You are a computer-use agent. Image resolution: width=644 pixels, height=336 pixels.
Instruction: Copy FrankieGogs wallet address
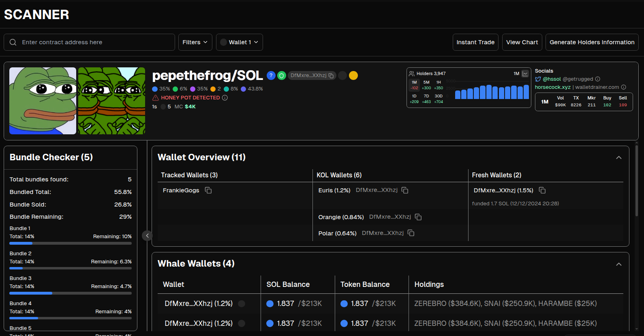pyautogui.click(x=208, y=190)
